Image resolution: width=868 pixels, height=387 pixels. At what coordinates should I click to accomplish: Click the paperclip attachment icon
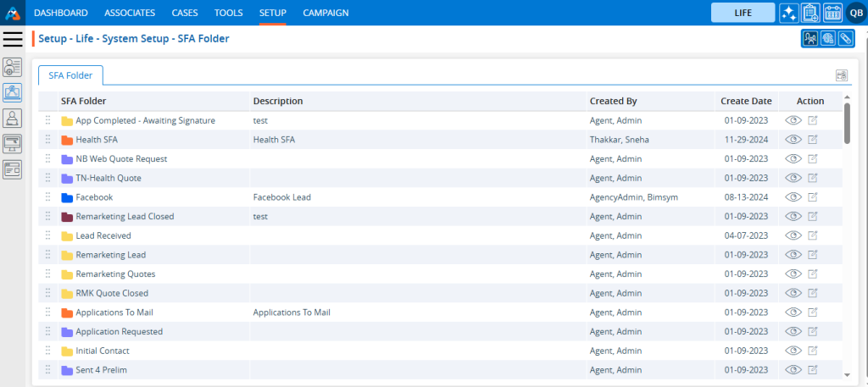tap(844, 38)
